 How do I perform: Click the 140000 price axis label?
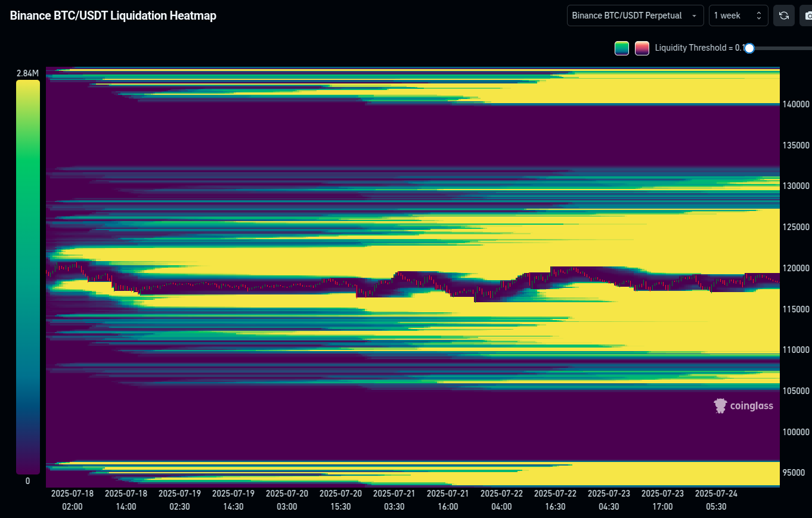click(x=796, y=104)
